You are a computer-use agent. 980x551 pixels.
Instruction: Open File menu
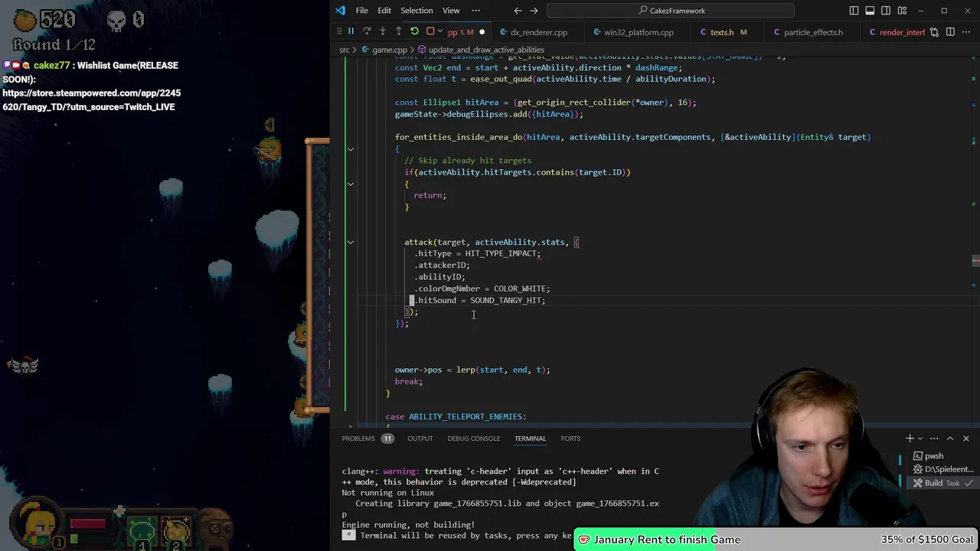coord(361,11)
